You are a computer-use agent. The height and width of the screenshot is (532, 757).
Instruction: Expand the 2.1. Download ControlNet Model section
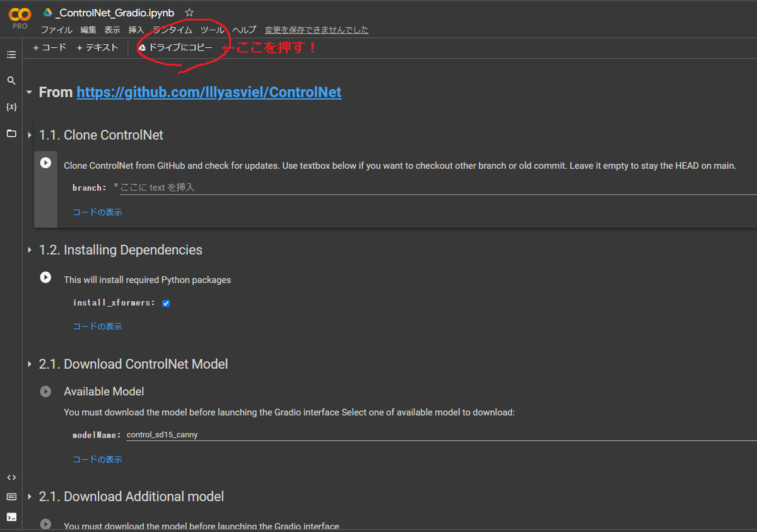(29, 364)
